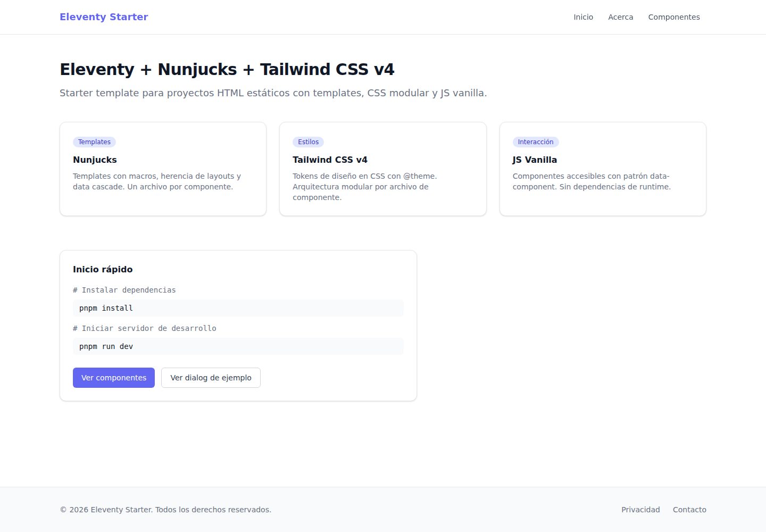766x532 pixels.
Task: Click the copyright text in the footer
Action: click(165, 510)
